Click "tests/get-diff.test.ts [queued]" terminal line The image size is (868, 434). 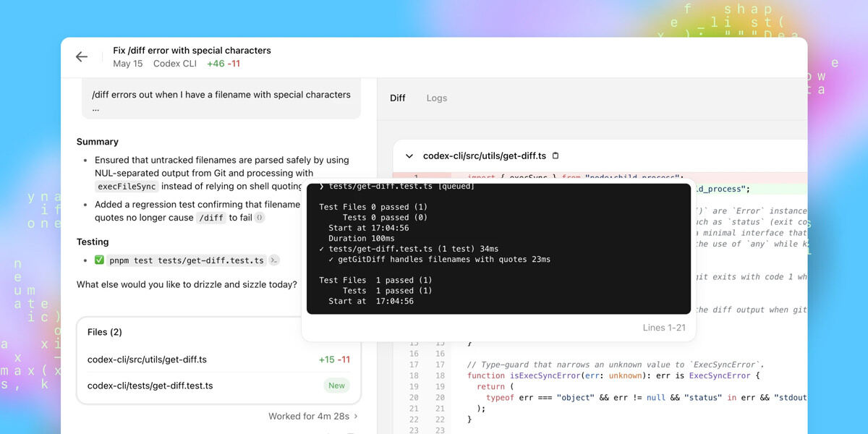point(396,187)
